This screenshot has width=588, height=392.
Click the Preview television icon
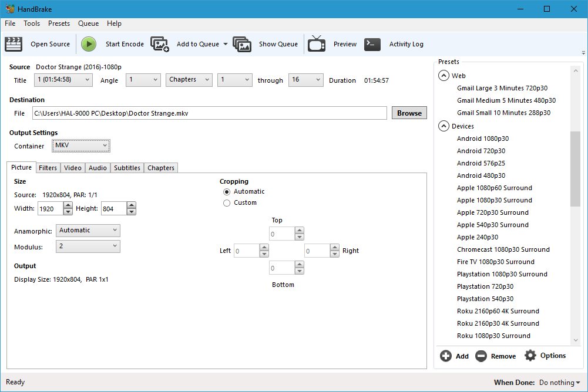tap(317, 44)
